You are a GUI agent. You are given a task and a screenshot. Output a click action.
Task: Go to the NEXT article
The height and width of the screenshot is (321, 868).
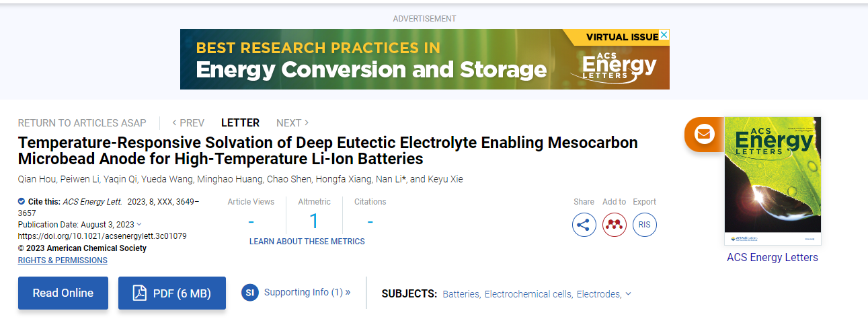(292, 122)
